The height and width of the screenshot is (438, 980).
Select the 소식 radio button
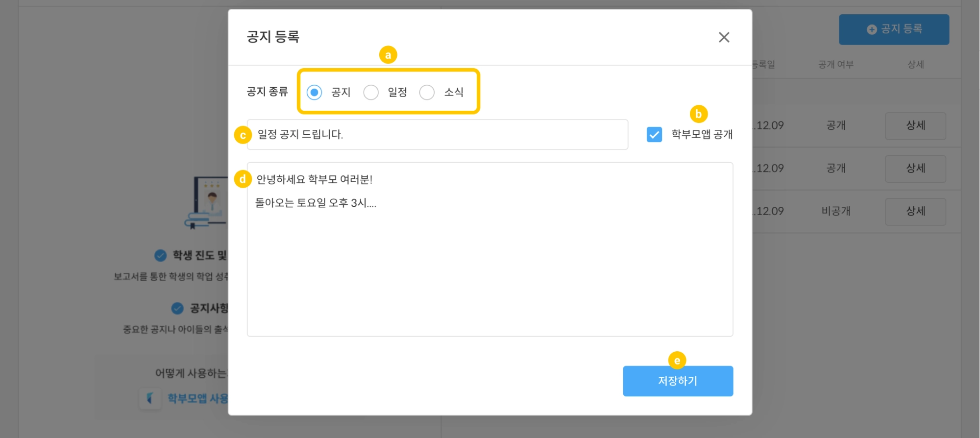tap(427, 92)
